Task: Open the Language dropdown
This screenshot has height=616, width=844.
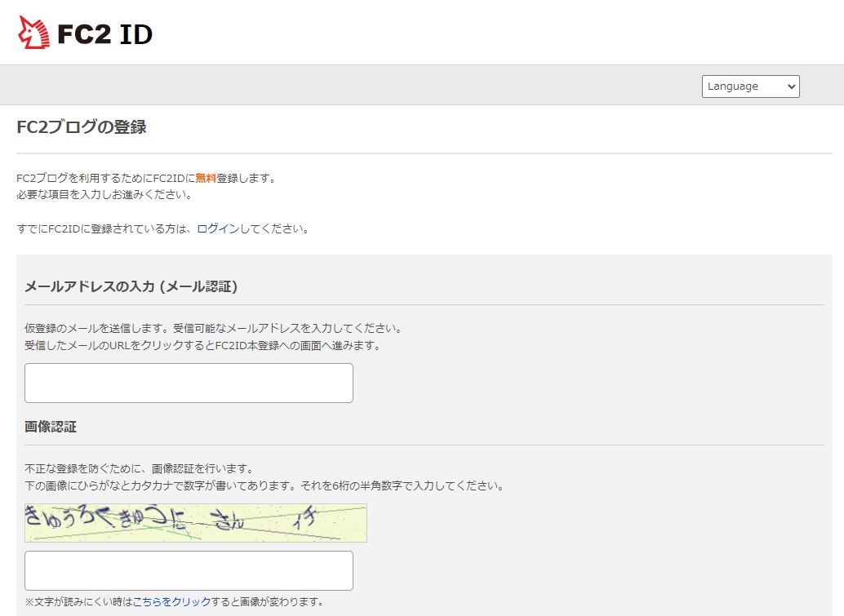Action: click(750, 86)
